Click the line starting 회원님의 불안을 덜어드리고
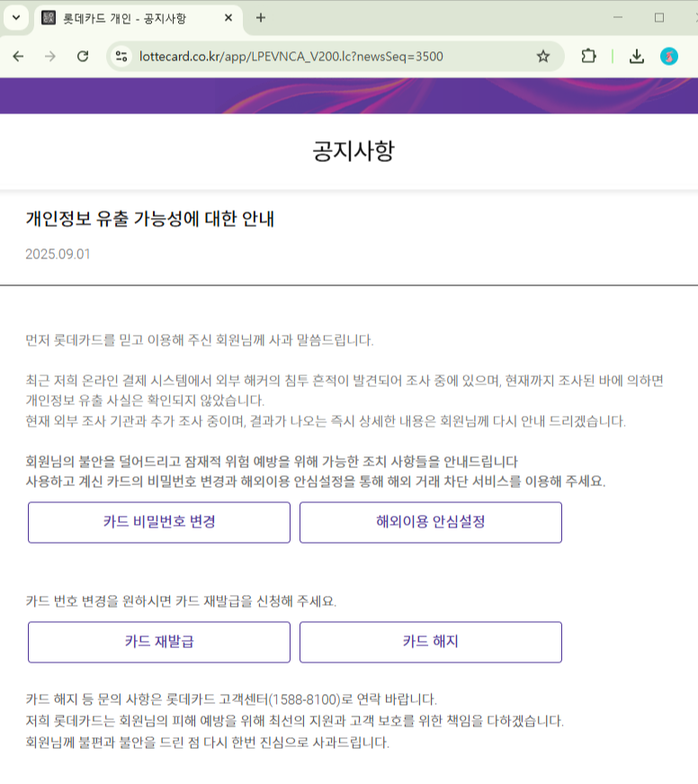 [272, 462]
